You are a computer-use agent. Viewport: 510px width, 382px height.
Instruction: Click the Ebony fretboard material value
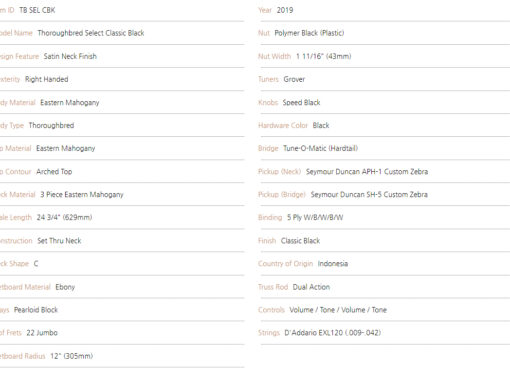[x=65, y=287]
